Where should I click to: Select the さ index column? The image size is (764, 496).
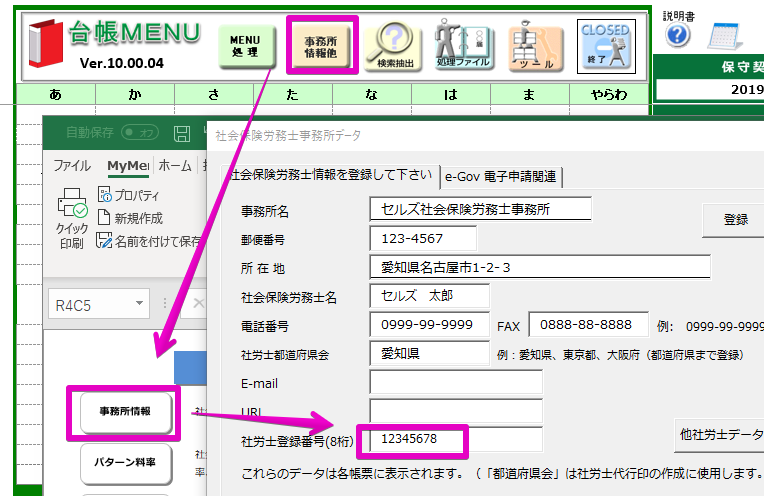(x=214, y=94)
